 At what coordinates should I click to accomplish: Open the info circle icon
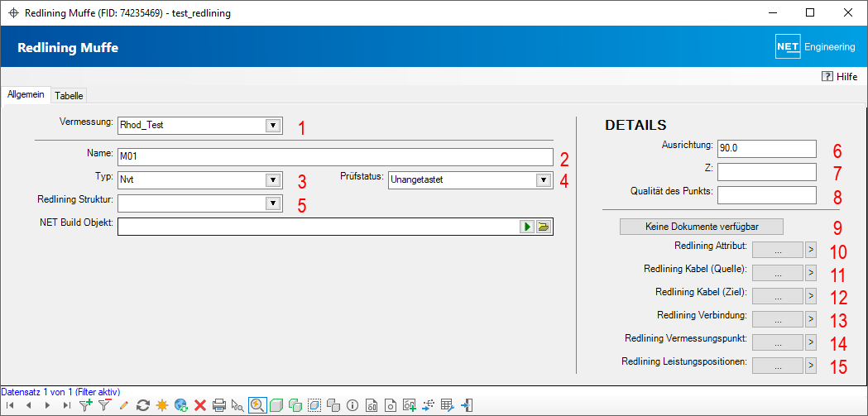(352, 405)
